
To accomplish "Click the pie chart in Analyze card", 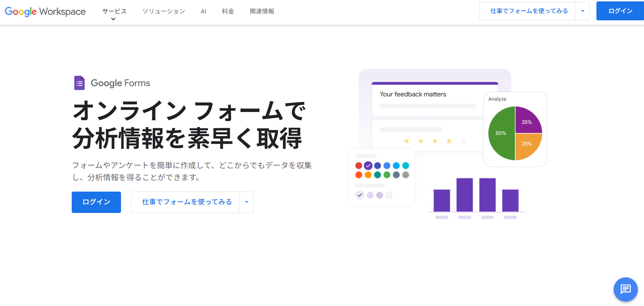I will (x=515, y=133).
